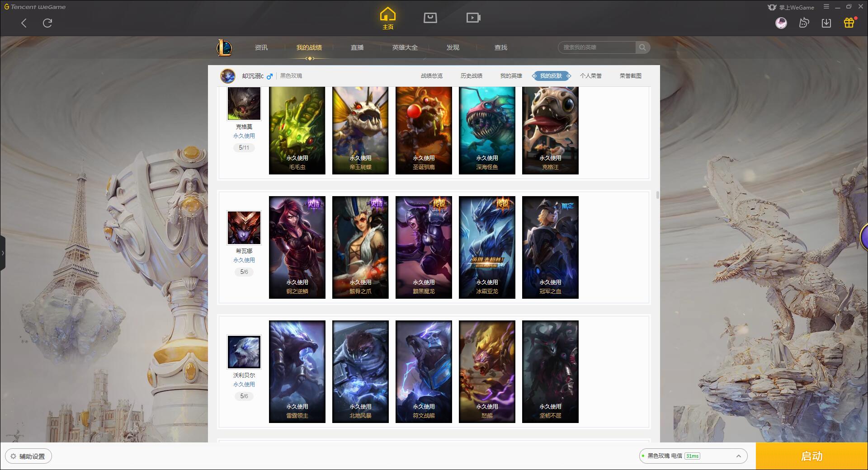868x470 pixels.
Task: Click the 沃利贝尔 champion portrait
Action: click(244, 352)
